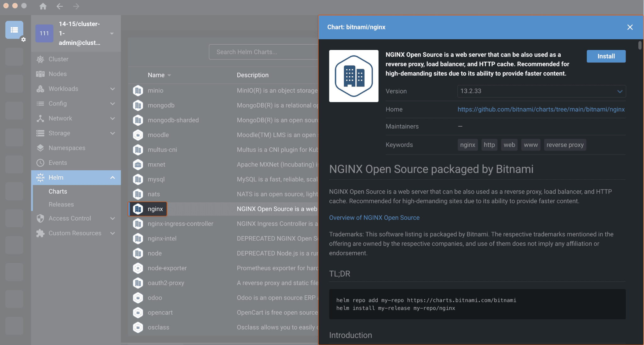Image resolution: width=644 pixels, height=345 pixels.
Task: Click the Workloads sidebar icon
Action: tap(40, 89)
